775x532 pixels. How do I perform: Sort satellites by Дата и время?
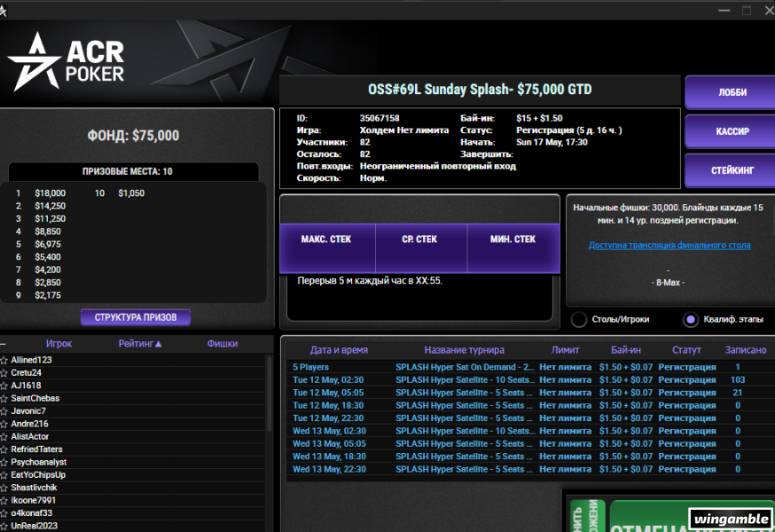tap(339, 350)
